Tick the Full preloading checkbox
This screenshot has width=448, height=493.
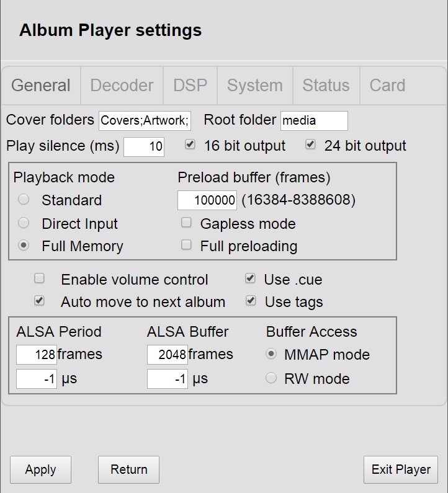click(x=186, y=245)
